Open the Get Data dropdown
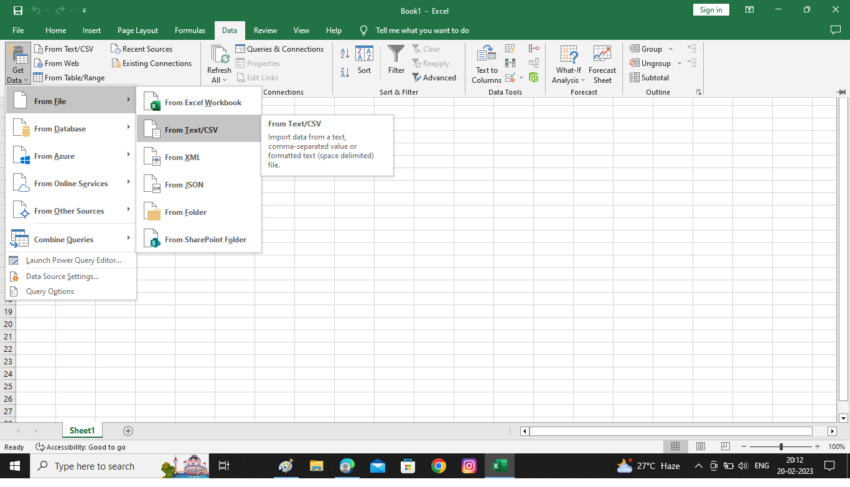The width and height of the screenshot is (850, 487). point(18,64)
